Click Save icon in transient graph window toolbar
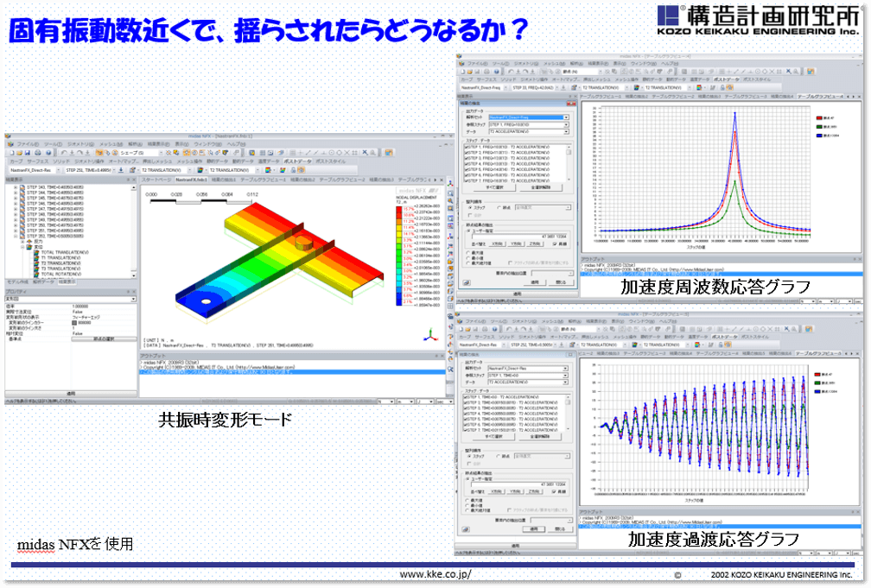The width and height of the screenshot is (871, 588). click(477, 329)
